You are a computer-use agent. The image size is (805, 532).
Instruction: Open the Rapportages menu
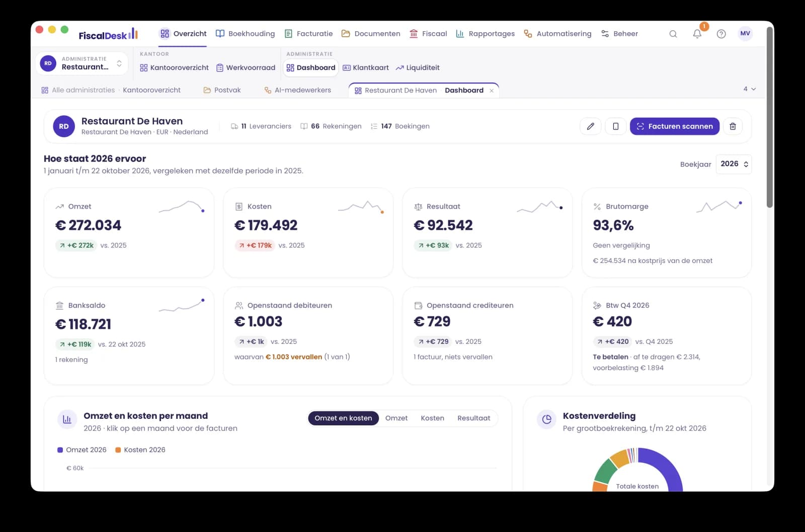click(x=486, y=34)
